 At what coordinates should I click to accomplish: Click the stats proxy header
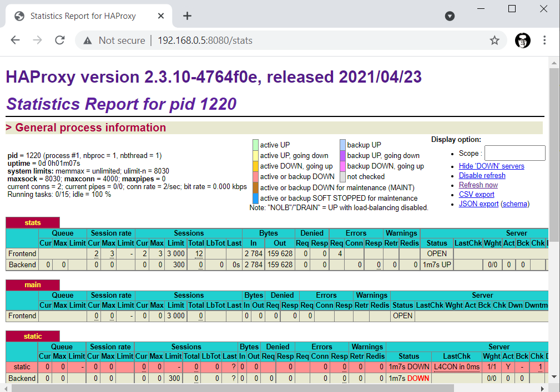point(33,222)
